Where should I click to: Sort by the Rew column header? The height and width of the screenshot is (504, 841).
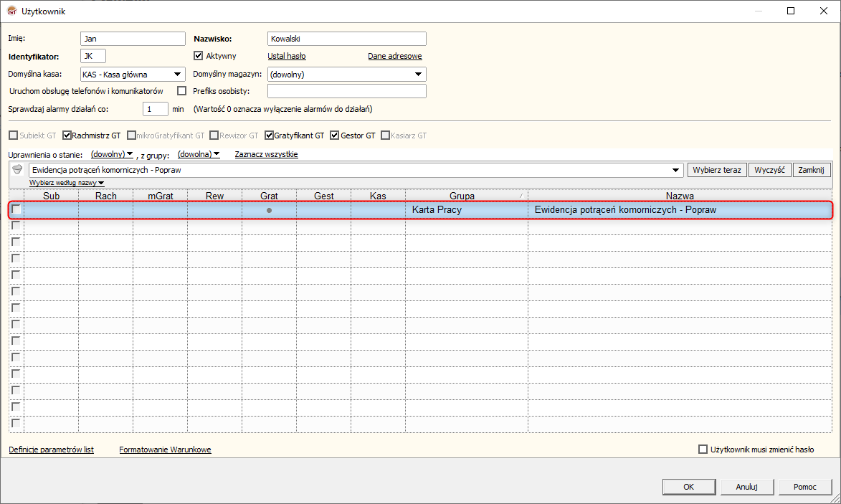tap(214, 196)
